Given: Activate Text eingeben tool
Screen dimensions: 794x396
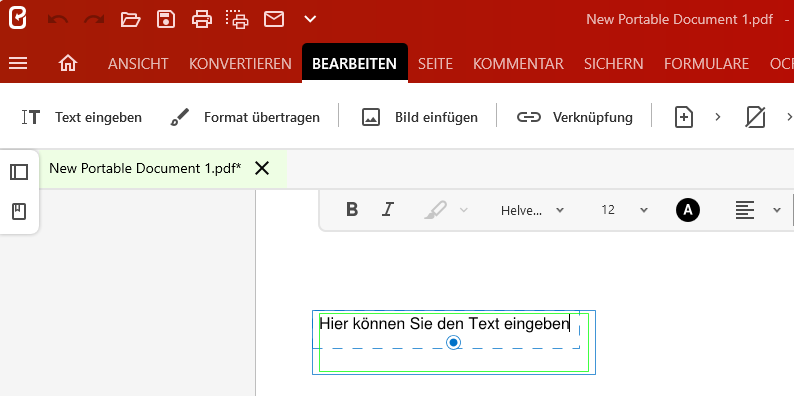Looking at the screenshot, I should click(82, 117).
